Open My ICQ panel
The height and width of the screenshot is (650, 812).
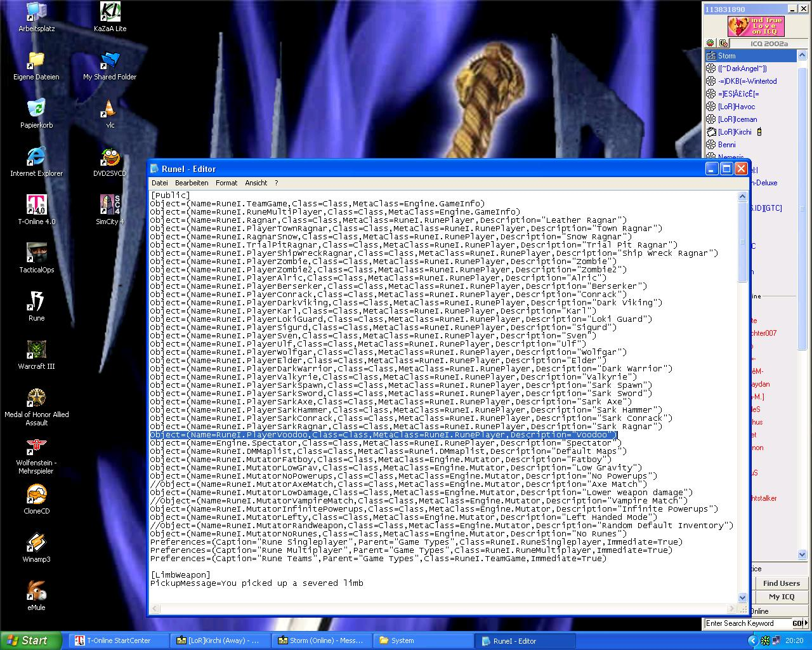[x=781, y=597]
